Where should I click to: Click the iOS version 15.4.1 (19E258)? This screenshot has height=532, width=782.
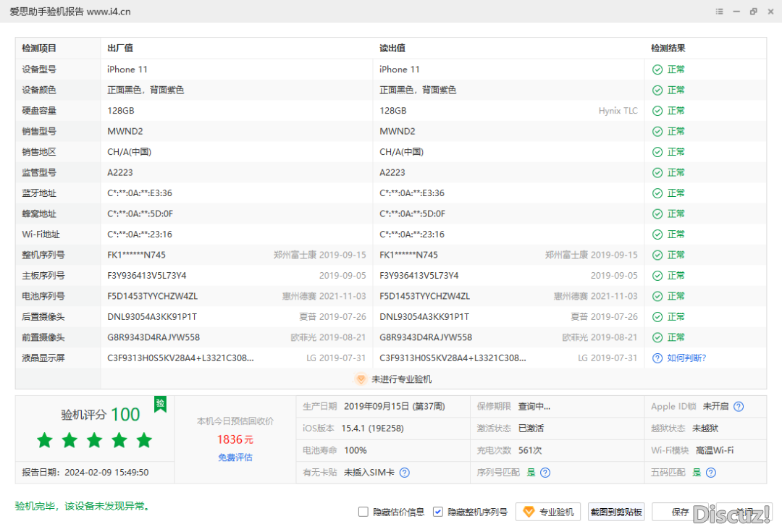tap(373, 428)
